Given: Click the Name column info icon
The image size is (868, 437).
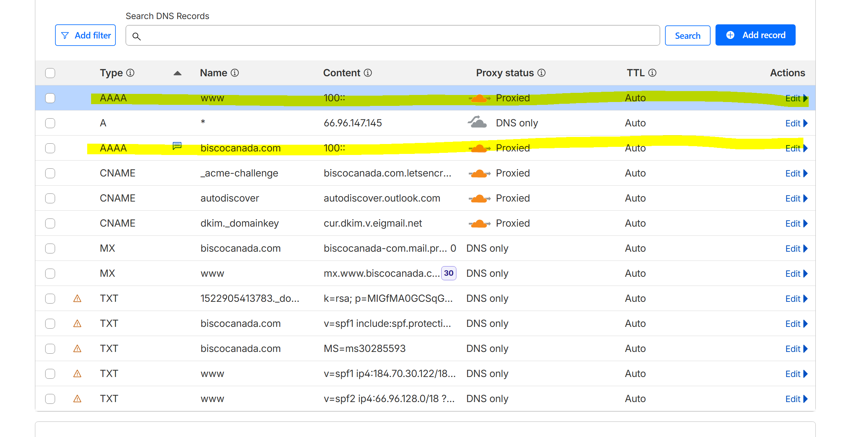Looking at the screenshot, I should [235, 73].
